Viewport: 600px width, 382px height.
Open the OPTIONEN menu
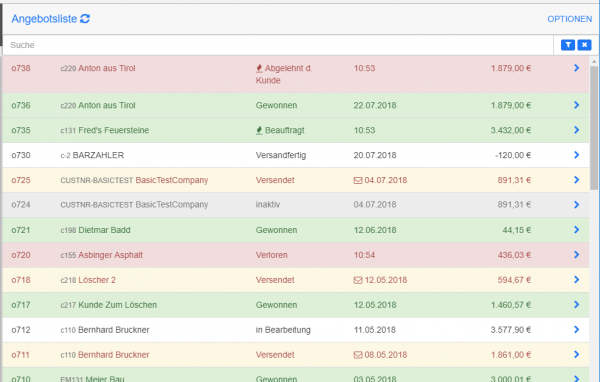click(x=569, y=19)
